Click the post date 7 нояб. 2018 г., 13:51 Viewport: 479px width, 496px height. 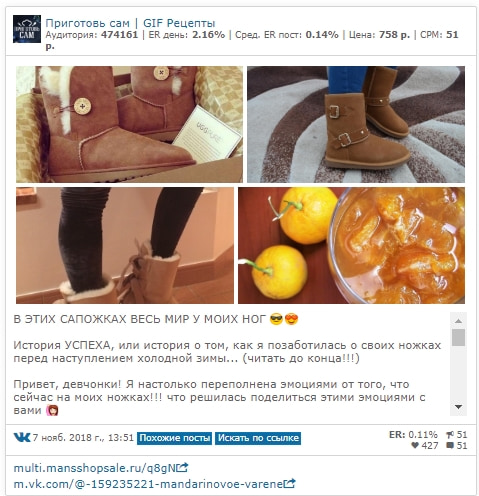83,437
